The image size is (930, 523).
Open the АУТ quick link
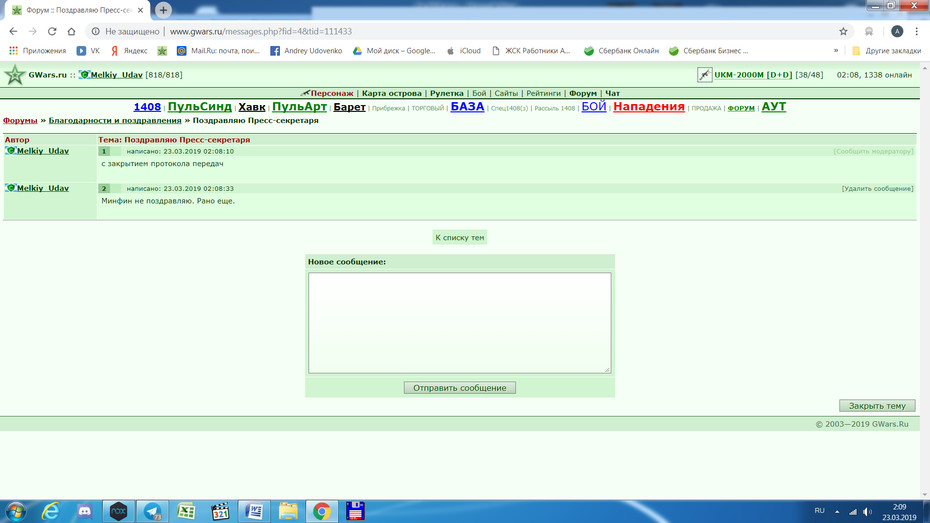coord(773,107)
